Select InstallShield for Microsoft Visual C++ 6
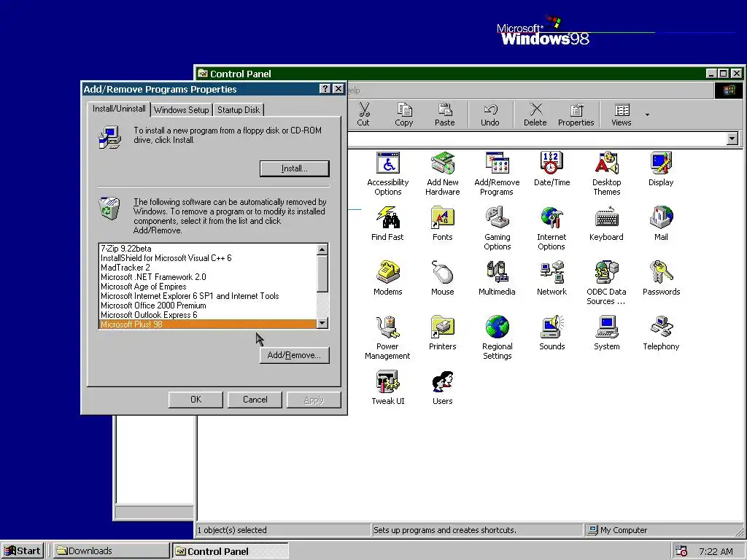The width and height of the screenshot is (747, 560). (207, 258)
